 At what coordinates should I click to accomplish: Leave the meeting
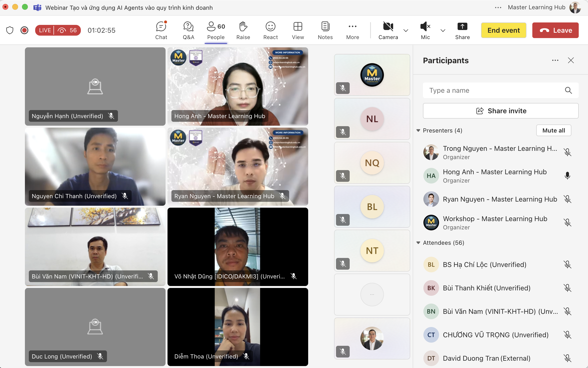tap(555, 30)
